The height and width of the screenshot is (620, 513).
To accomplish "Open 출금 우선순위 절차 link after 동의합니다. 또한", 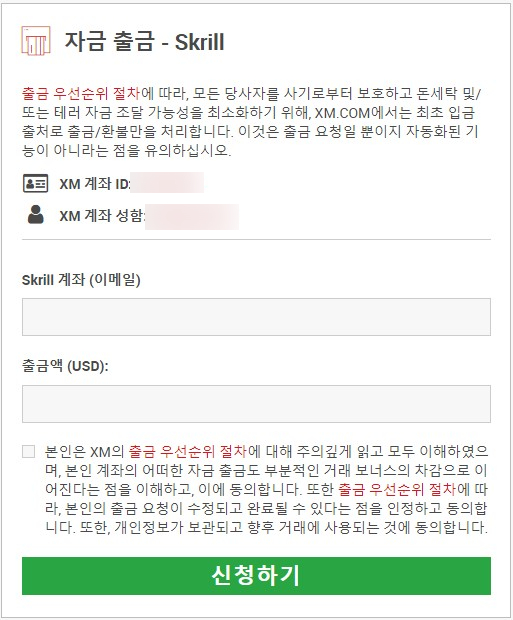I will (x=397, y=490).
